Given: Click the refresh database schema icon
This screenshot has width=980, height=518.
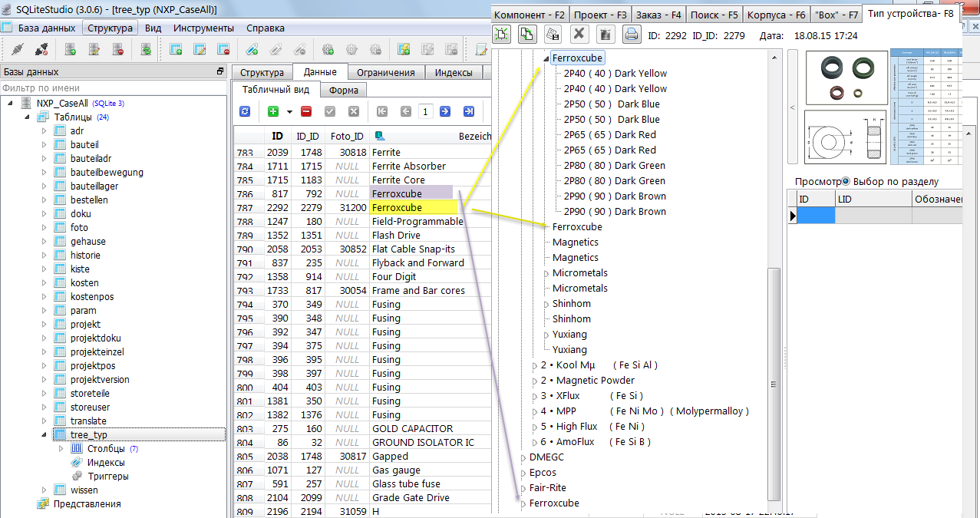Looking at the screenshot, I should coord(145,50).
